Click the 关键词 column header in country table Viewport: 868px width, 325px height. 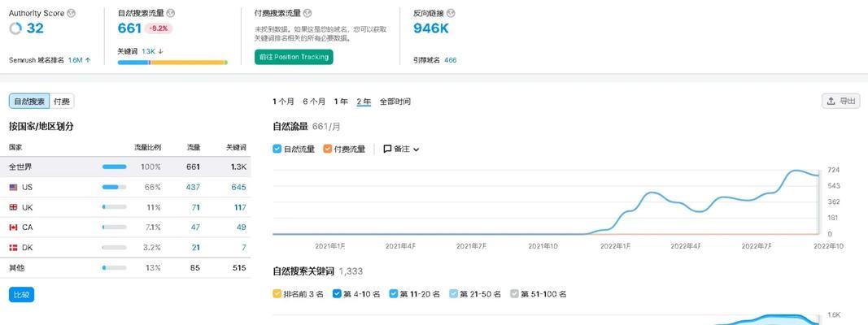pos(236,148)
